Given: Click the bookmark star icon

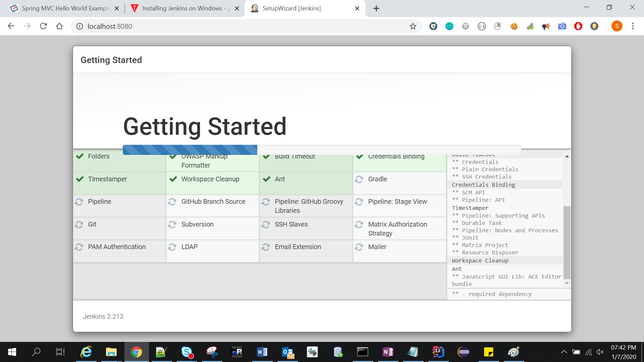Looking at the screenshot, I should (x=413, y=26).
